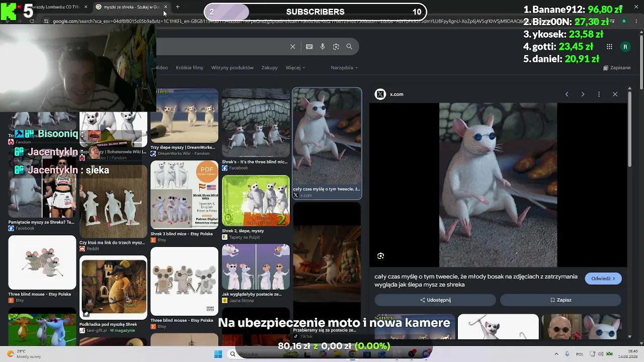Switch to the Krótkie filmy tab
Image resolution: width=644 pixels, height=362 pixels.
(190, 68)
